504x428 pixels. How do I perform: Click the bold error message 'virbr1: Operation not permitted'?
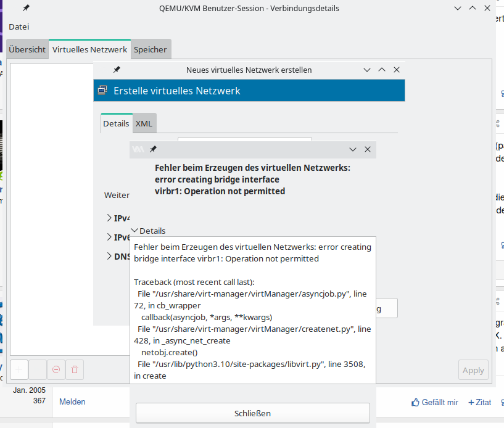coord(220,191)
